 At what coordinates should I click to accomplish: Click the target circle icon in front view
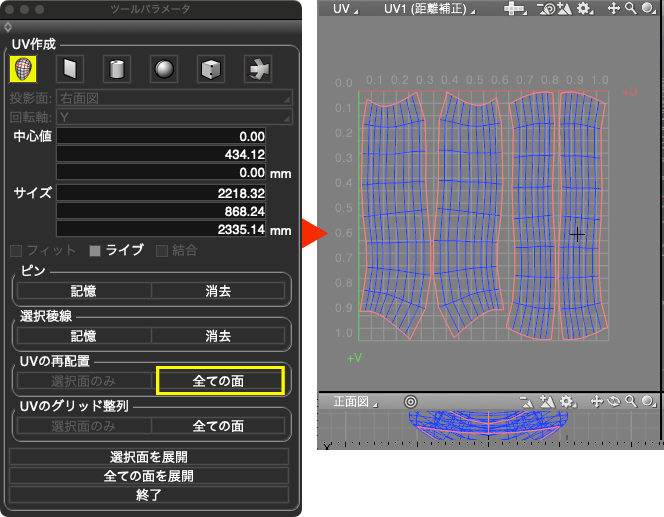coord(410,401)
